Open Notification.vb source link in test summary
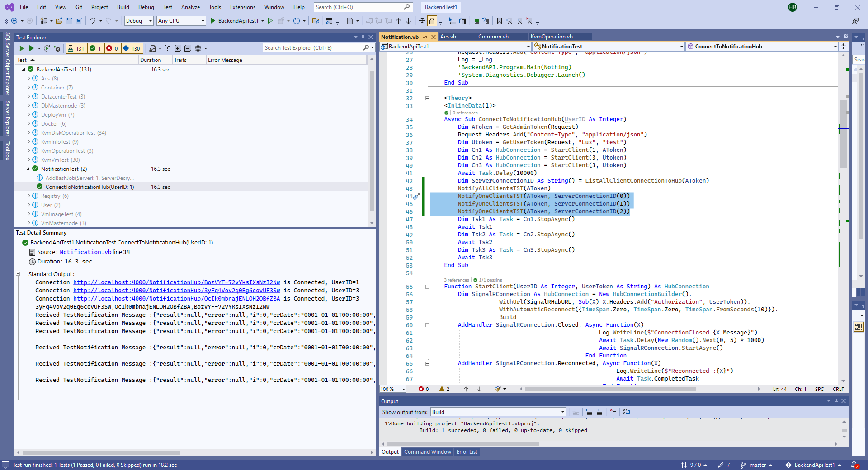This screenshot has height=470, width=868. (85, 252)
